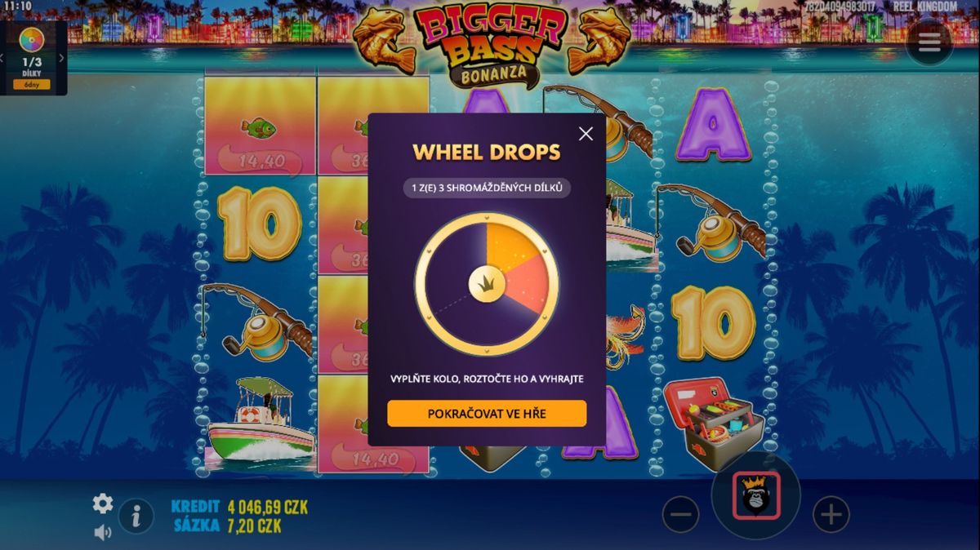Go to previous widget with left chevron
The image size is (980, 550).
pos(2,58)
